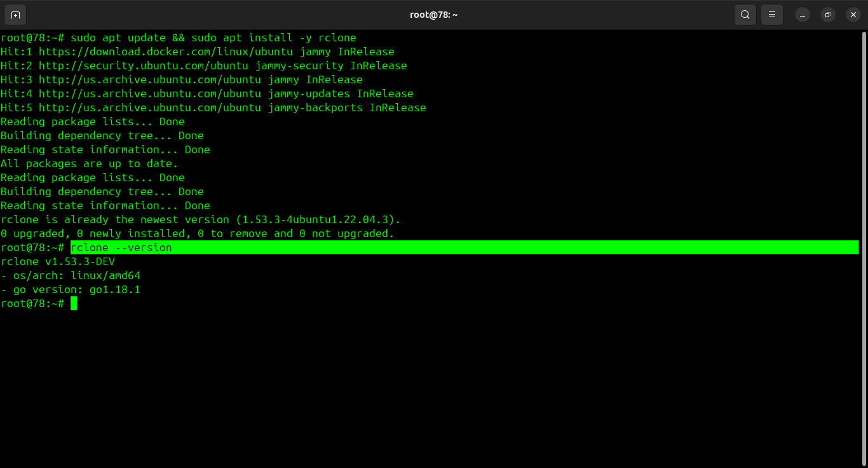Click "All packages are up to date."
This screenshot has width=868, height=468.
[90, 163]
